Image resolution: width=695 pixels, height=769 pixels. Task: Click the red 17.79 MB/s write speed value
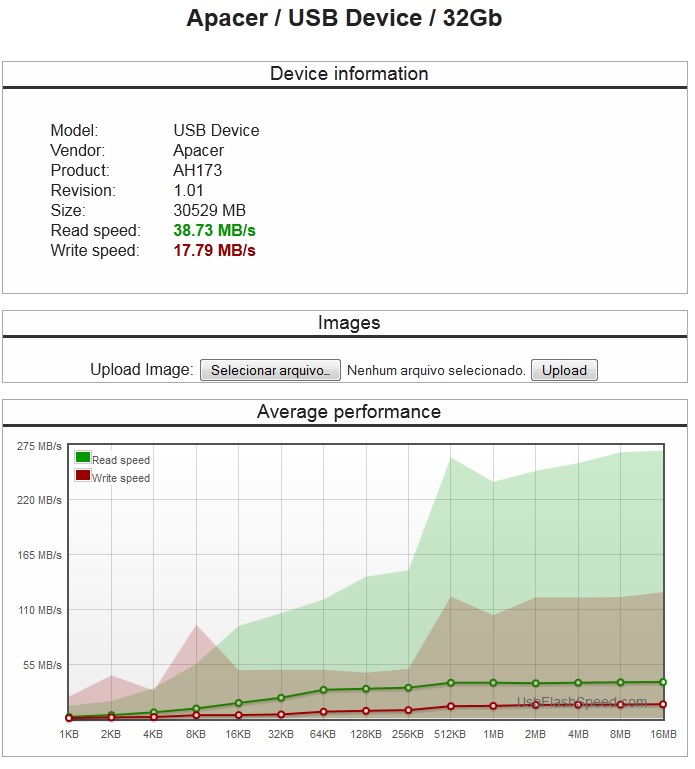[x=214, y=251]
